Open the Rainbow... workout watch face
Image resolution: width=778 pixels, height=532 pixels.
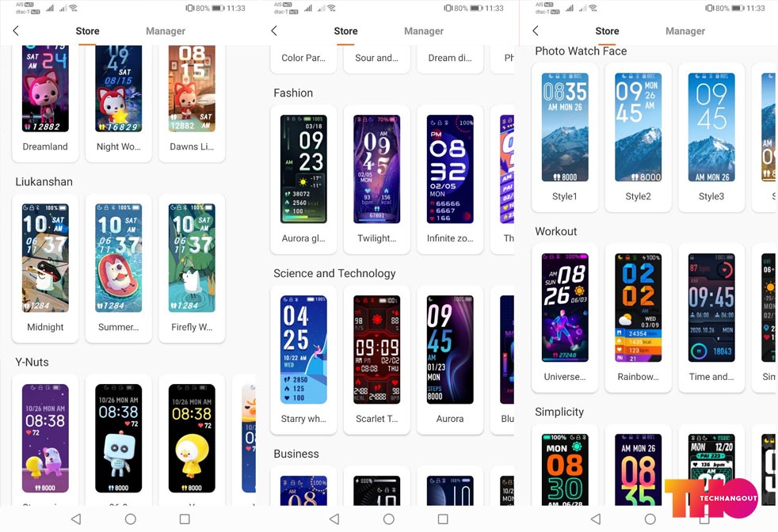pos(638,317)
